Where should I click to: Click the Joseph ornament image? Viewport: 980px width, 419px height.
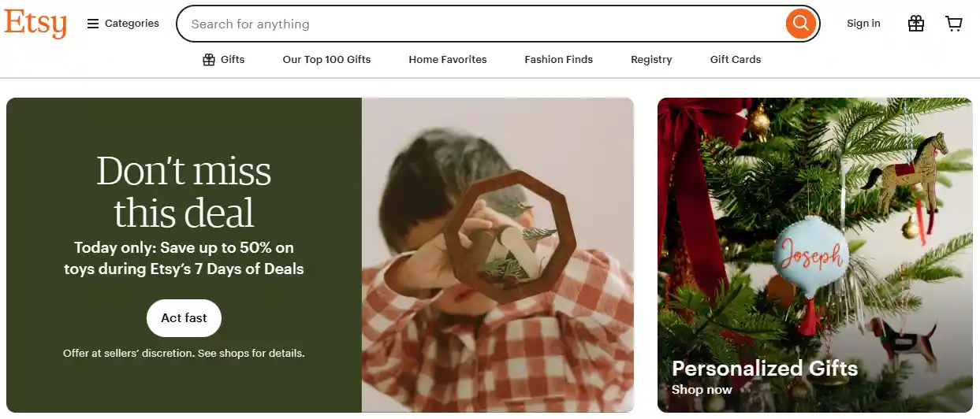point(810,256)
